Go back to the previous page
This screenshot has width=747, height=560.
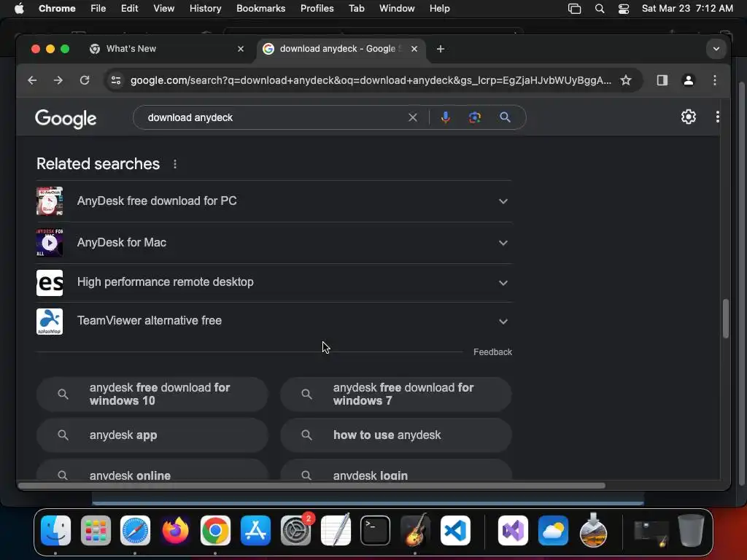[32, 80]
